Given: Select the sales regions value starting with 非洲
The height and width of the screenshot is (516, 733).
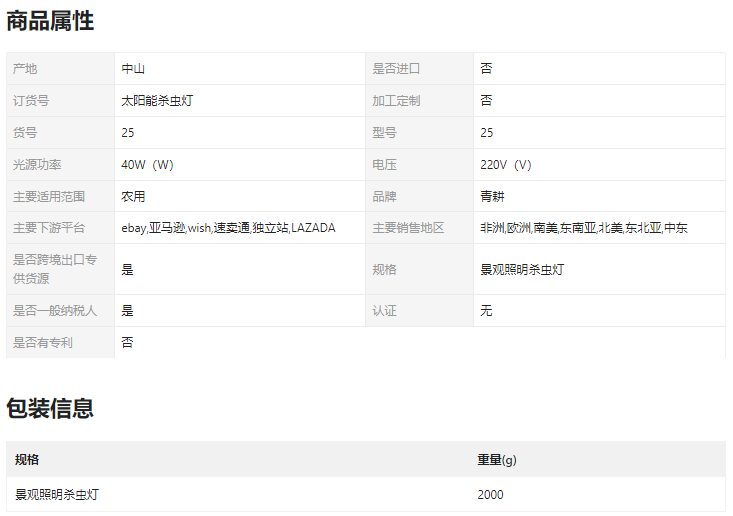Looking at the screenshot, I should coord(584,228).
